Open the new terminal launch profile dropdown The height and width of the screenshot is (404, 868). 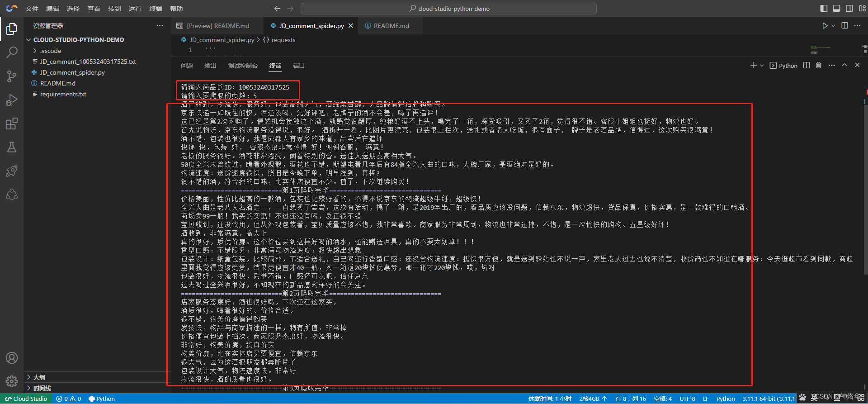click(762, 66)
